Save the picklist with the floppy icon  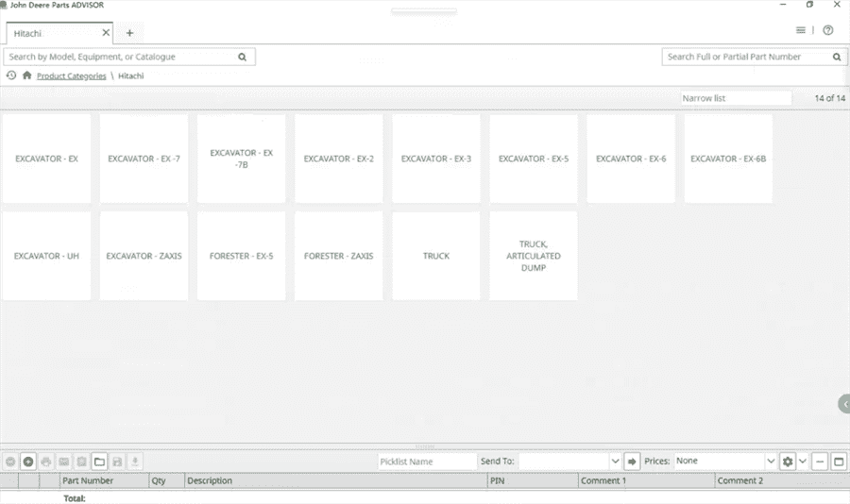click(x=117, y=462)
